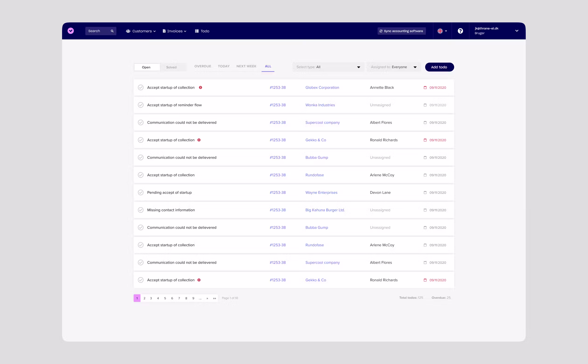The image size is (588, 364).
Task: Click Devon Lane assignee name
Action: click(380, 192)
